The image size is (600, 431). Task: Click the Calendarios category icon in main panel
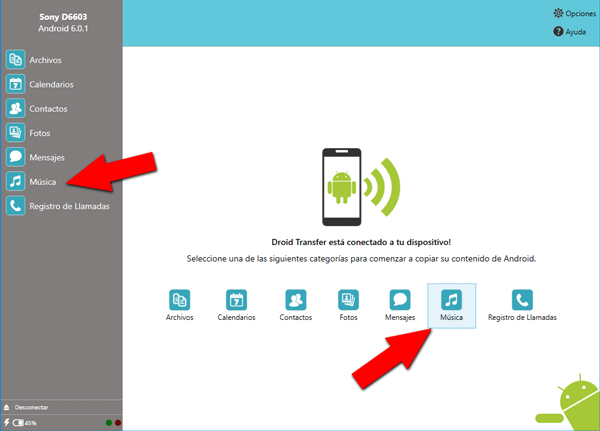click(x=236, y=300)
